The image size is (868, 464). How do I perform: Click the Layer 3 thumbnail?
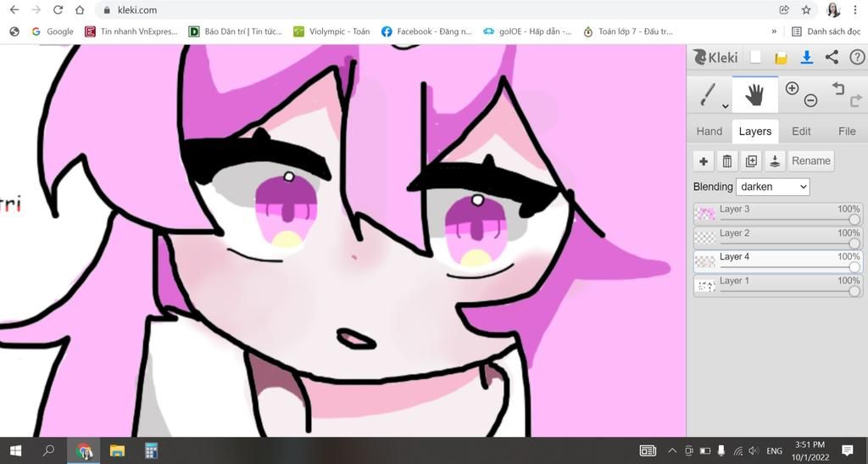705,214
